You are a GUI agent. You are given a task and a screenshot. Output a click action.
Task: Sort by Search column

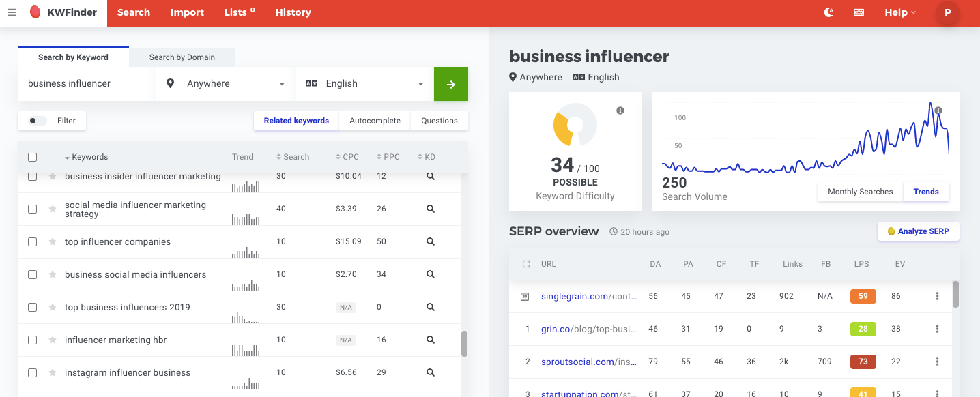[293, 157]
